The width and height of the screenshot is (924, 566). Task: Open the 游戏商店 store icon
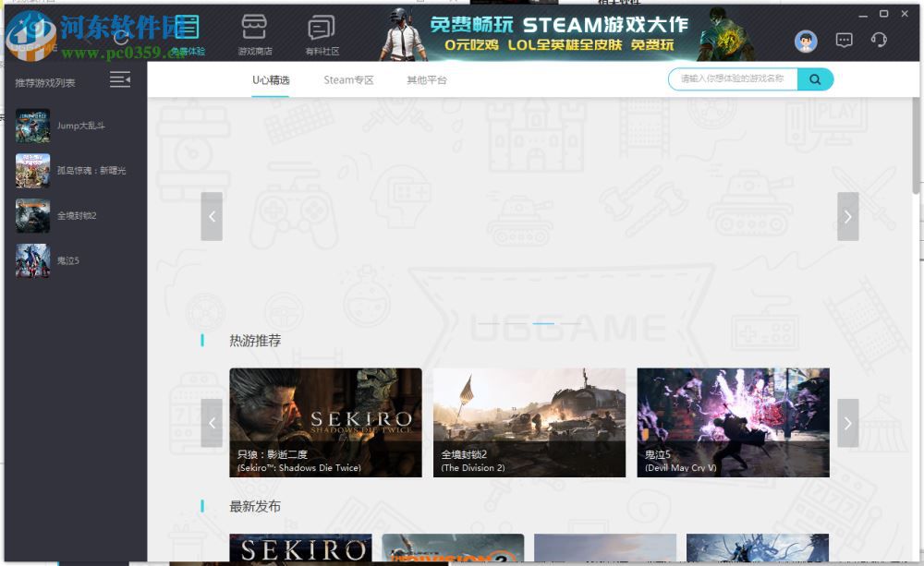click(254, 27)
